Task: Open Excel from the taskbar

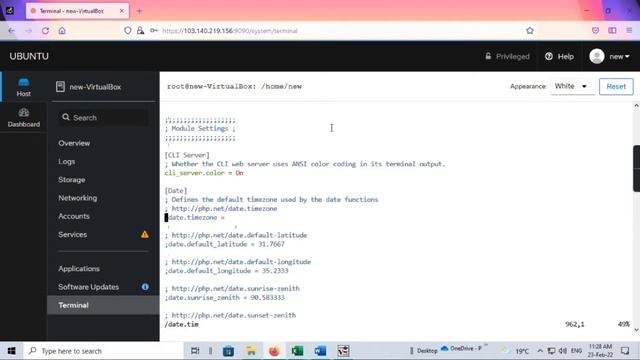Action: click(x=297, y=351)
